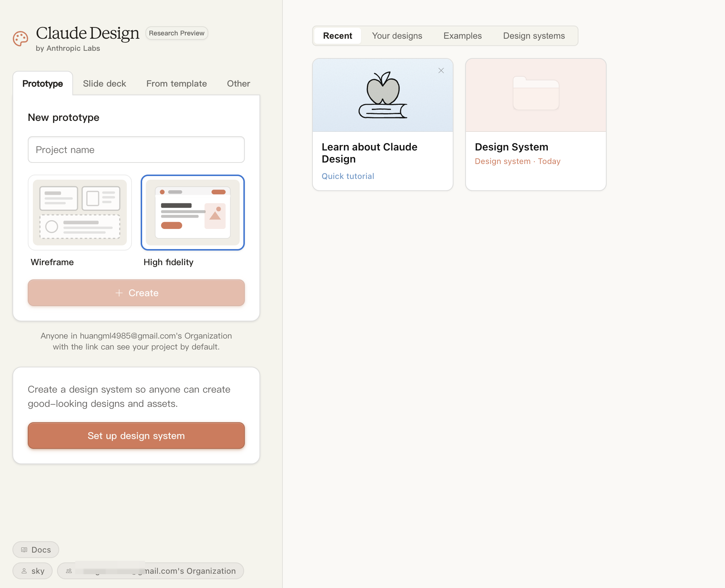Dismiss the Learn about Claude Design card
This screenshot has height=588, width=725.
point(441,70)
